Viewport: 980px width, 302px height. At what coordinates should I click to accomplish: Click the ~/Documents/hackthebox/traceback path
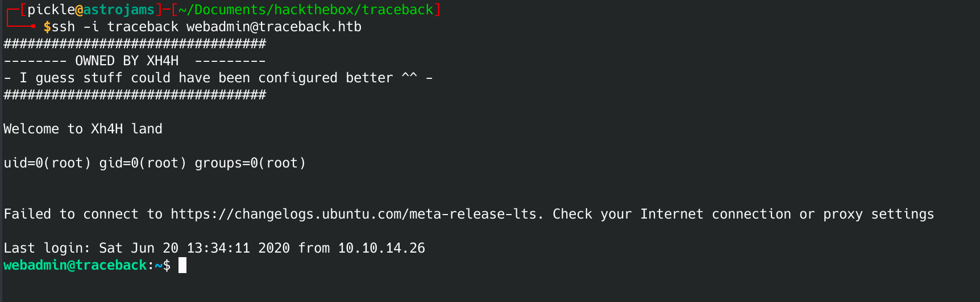306,10
